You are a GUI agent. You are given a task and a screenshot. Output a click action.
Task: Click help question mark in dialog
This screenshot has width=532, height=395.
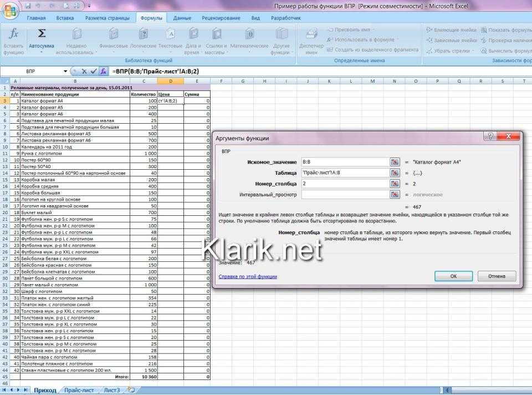point(490,136)
